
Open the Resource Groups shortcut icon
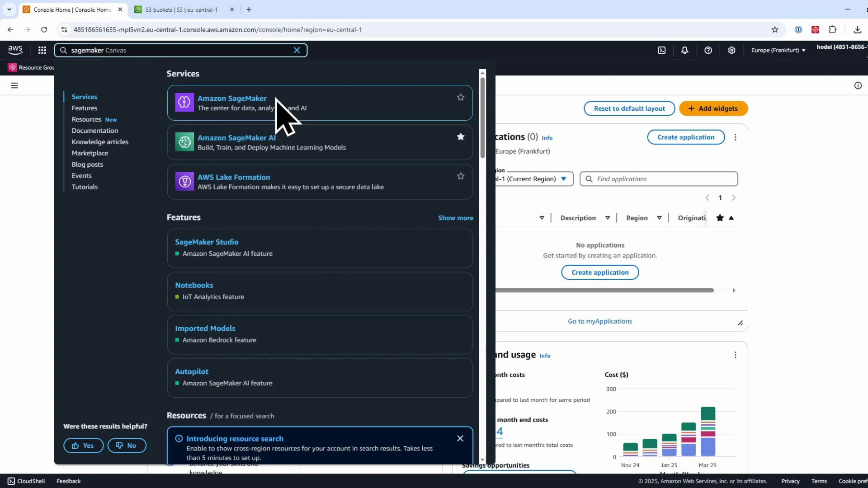tap(12, 67)
